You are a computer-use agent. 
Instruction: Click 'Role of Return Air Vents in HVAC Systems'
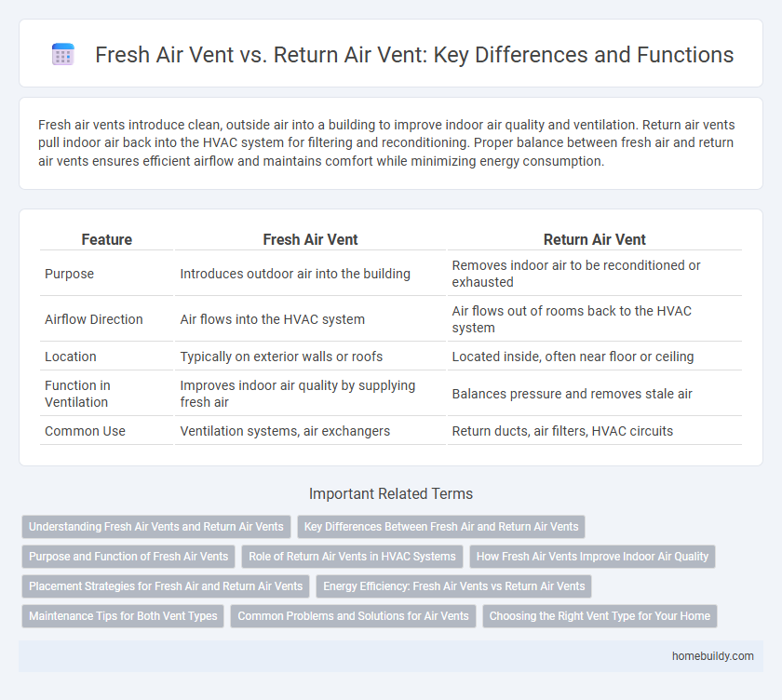tap(352, 557)
